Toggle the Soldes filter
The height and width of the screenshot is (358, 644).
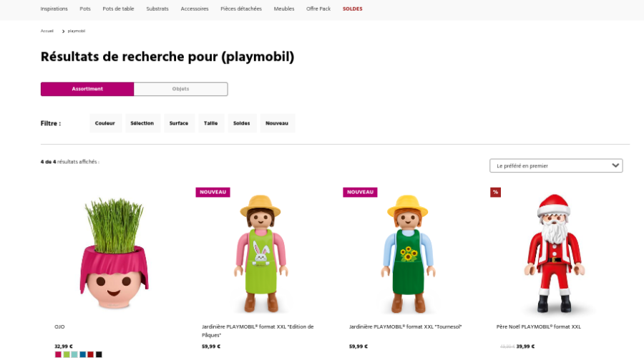(242, 123)
